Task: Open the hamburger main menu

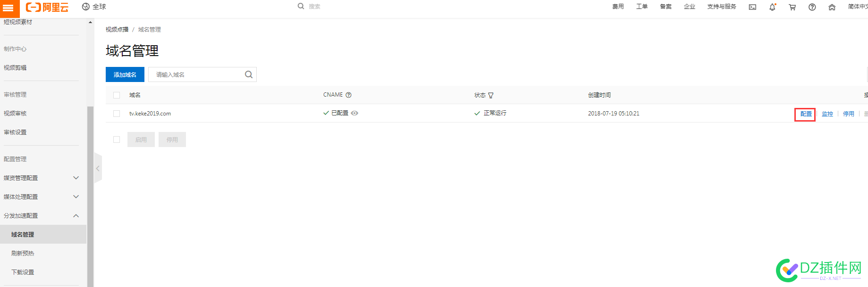Action: [8, 8]
